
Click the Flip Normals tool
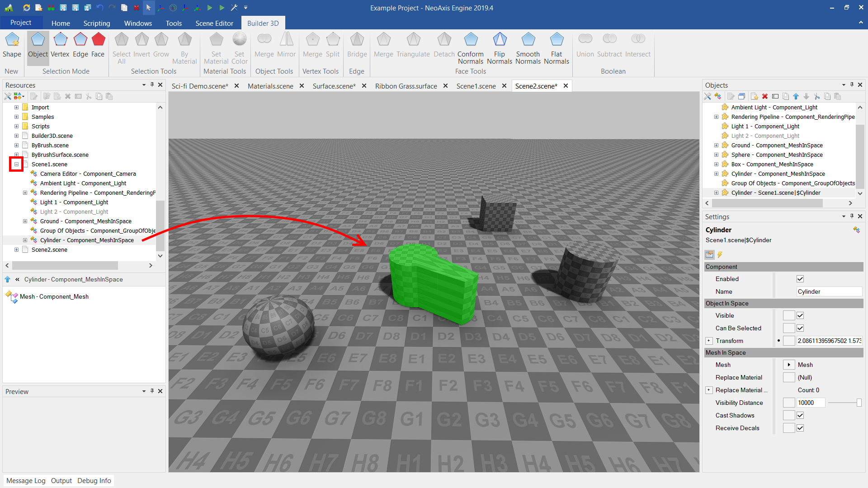(x=499, y=48)
